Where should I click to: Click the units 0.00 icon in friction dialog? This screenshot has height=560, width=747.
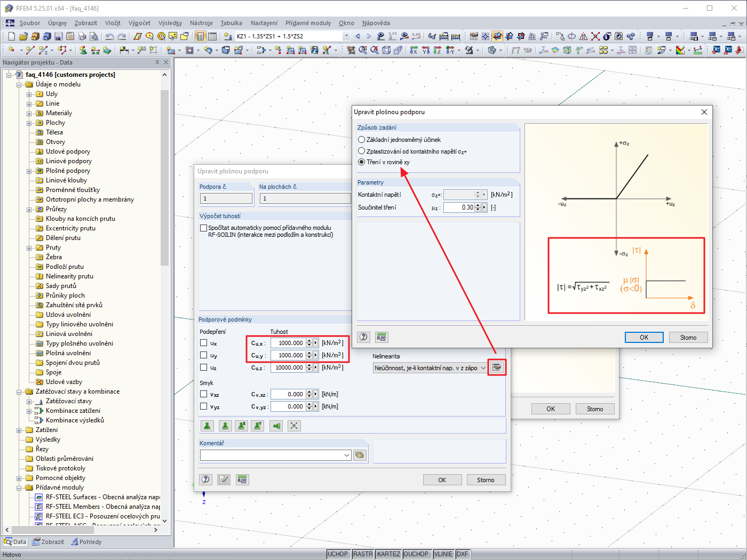382,337
